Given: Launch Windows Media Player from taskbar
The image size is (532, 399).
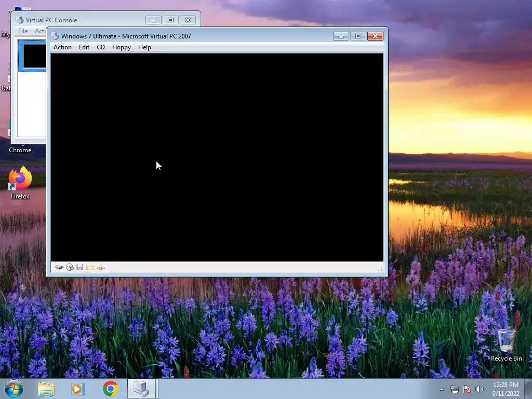Looking at the screenshot, I should click(x=77, y=389).
